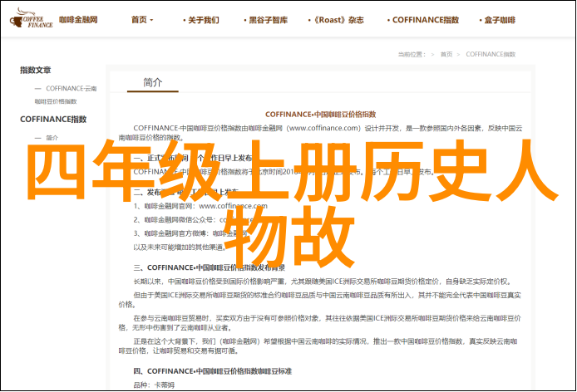Screen dimensions: 577x392
Task: Open the 首页 dropdown menu
Action: 142,20
